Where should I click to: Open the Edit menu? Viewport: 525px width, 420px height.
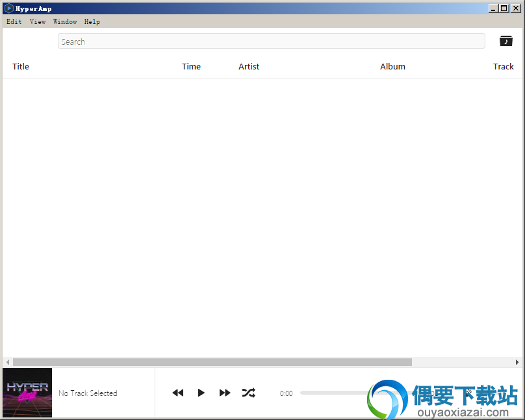point(14,21)
